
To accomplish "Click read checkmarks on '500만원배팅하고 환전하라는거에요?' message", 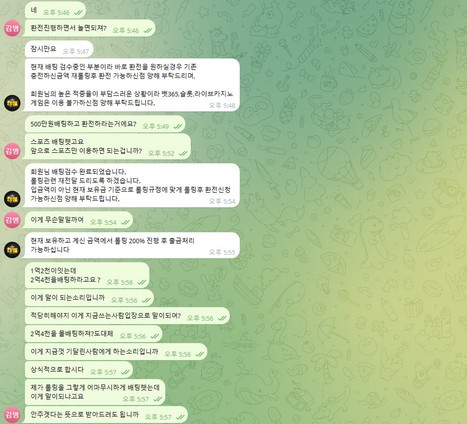I will point(178,126).
